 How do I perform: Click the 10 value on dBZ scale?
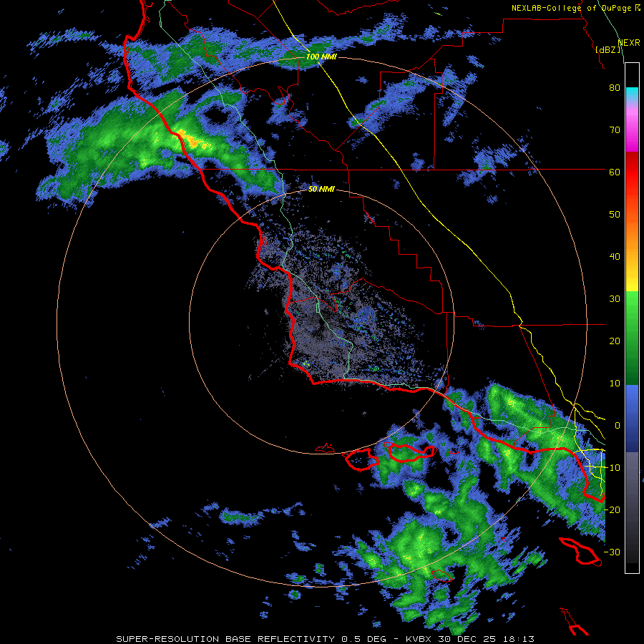coord(615,384)
